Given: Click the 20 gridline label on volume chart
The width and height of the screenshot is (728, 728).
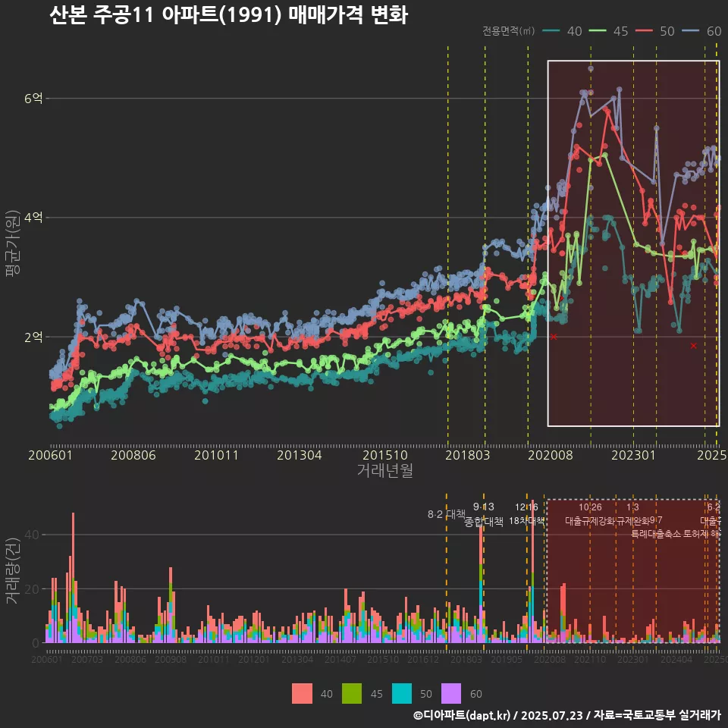Looking at the screenshot, I should [32, 588].
